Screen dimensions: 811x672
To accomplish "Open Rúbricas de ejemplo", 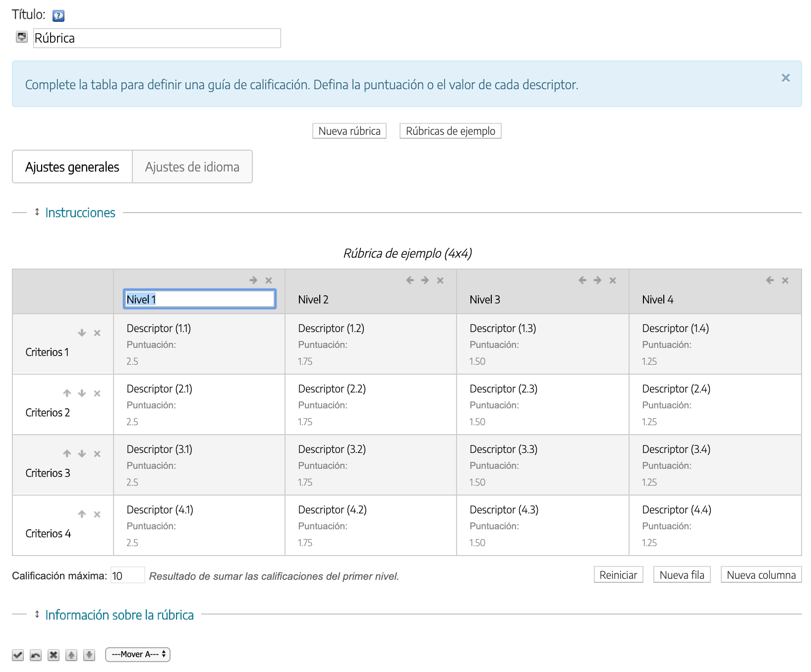I will [450, 131].
